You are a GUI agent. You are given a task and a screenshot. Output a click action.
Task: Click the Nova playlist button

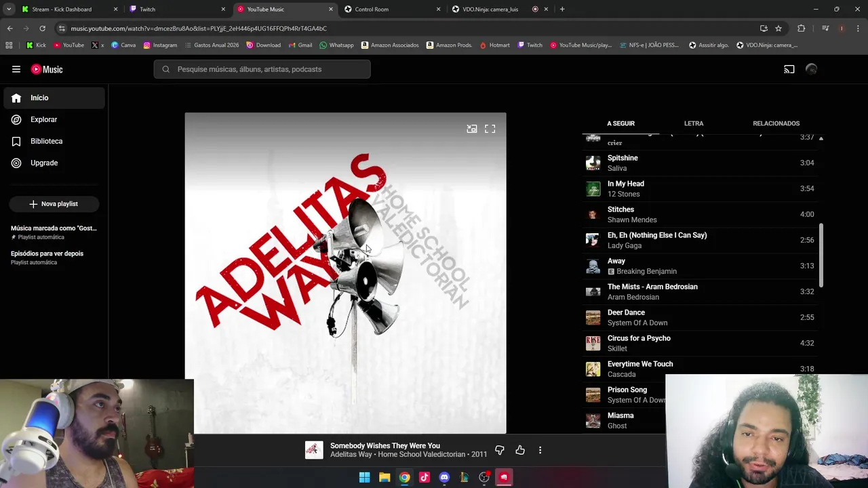(x=54, y=204)
